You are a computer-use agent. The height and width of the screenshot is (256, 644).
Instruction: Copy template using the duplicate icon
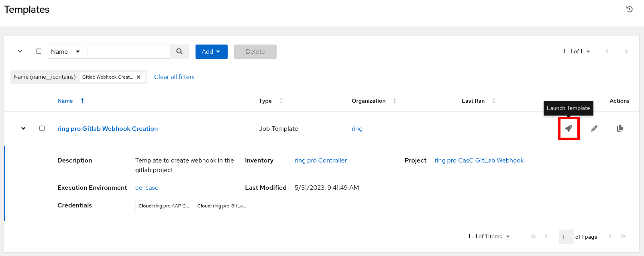pos(620,128)
